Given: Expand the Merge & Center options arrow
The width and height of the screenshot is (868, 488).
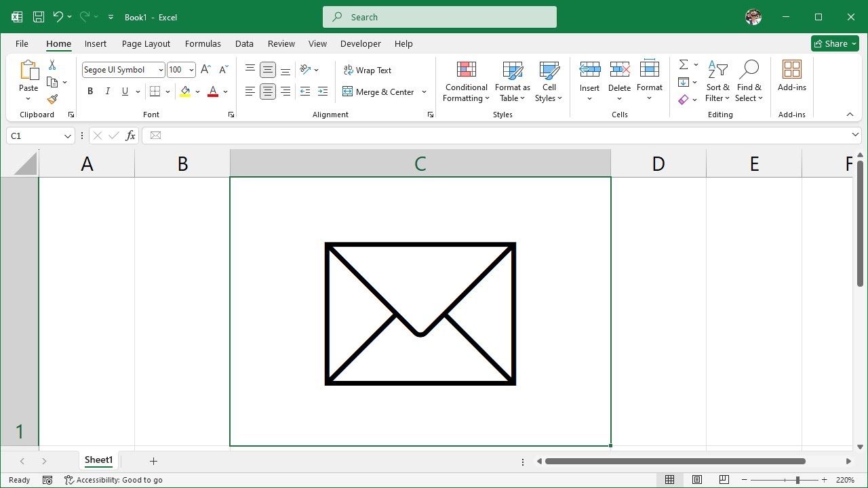Looking at the screenshot, I should click(x=424, y=91).
